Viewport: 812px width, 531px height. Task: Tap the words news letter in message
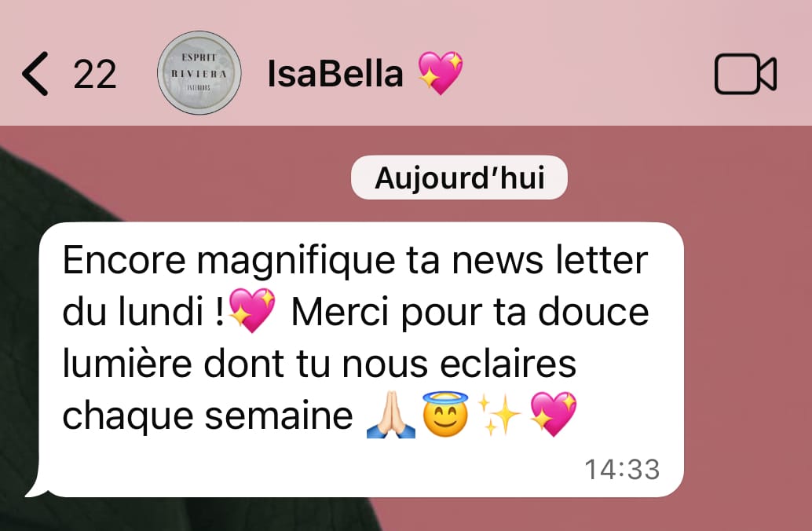point(550,260)
